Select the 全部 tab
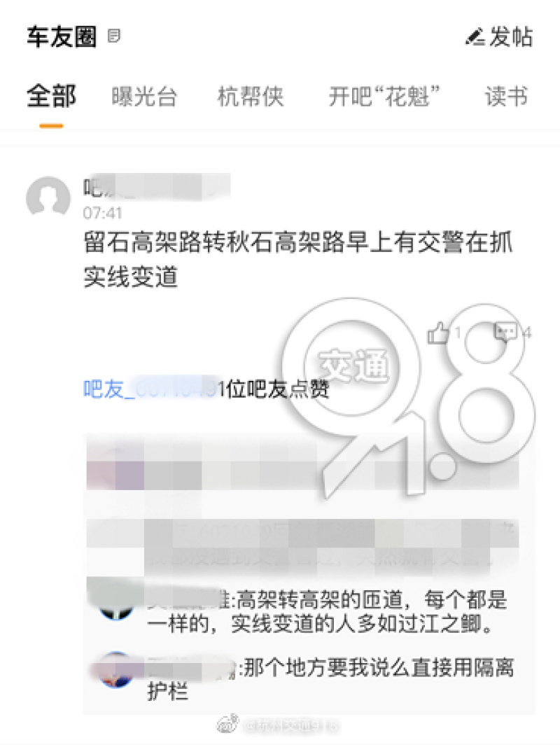The image size is (560, 745). click(51, 97)
